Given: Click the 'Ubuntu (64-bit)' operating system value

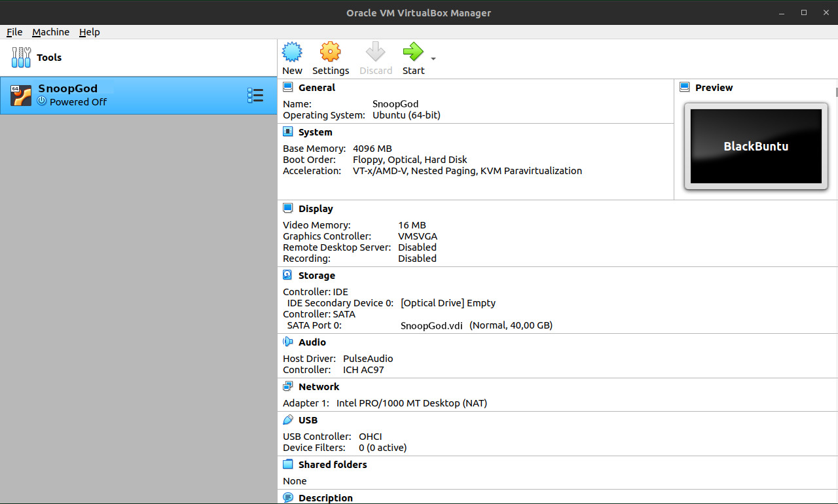Looking at the screenshot, I should 407,115.
